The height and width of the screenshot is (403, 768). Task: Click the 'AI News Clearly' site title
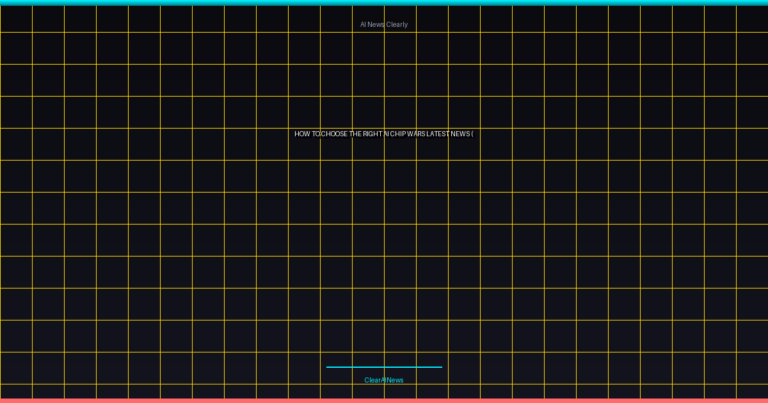(x=384, y=24)
